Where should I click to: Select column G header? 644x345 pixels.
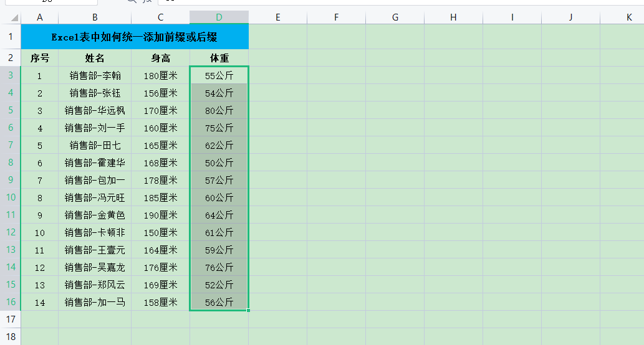pos(395,17)
